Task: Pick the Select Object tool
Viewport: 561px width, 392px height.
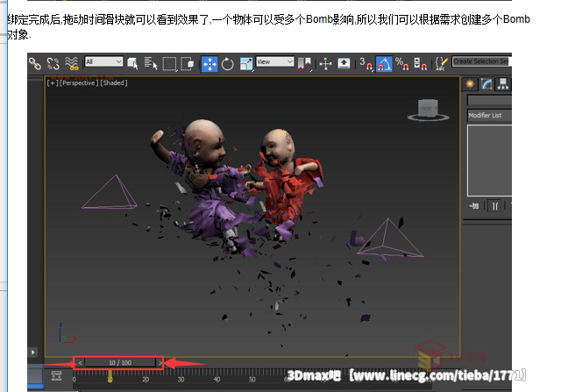Action: coord(132,64)
